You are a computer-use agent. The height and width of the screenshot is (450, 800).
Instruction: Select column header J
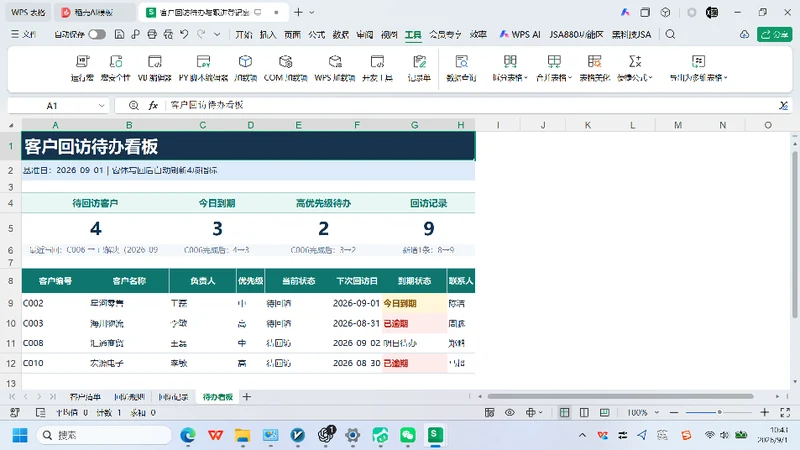(543, 125)
